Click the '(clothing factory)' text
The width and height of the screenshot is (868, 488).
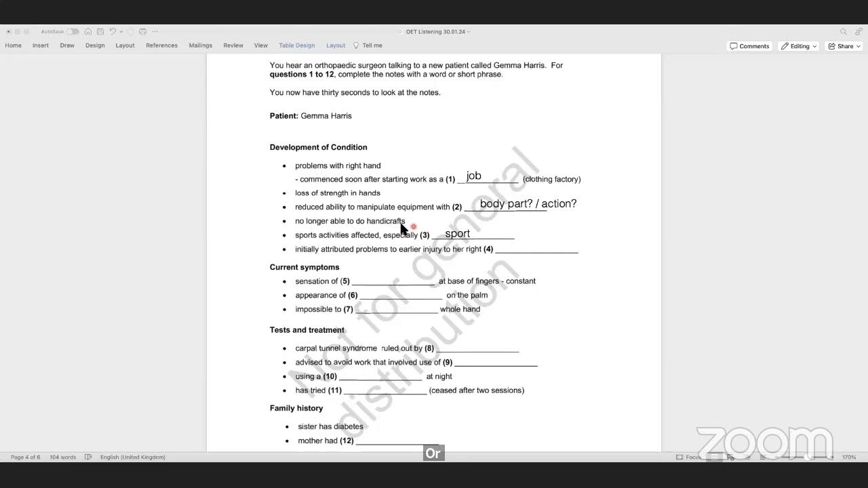552,180
